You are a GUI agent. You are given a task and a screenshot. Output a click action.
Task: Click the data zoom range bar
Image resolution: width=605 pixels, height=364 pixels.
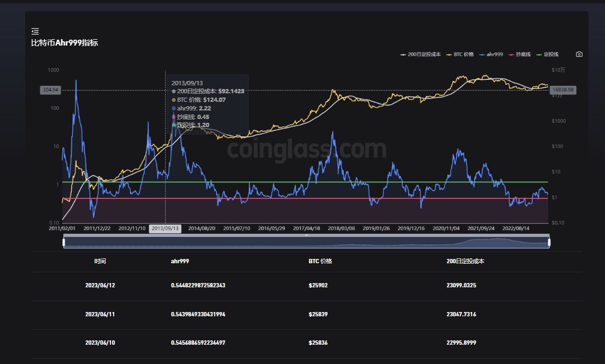pos(306,242)
